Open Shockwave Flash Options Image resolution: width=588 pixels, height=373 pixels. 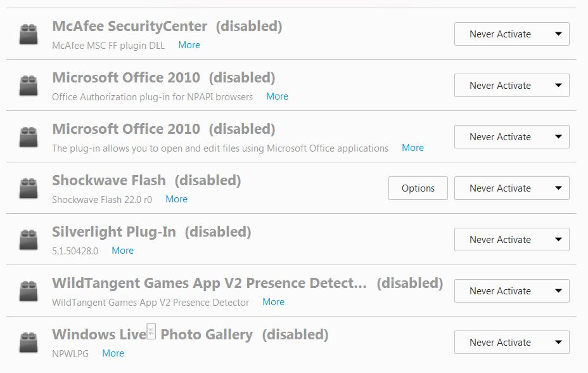(x=418, y=188)
